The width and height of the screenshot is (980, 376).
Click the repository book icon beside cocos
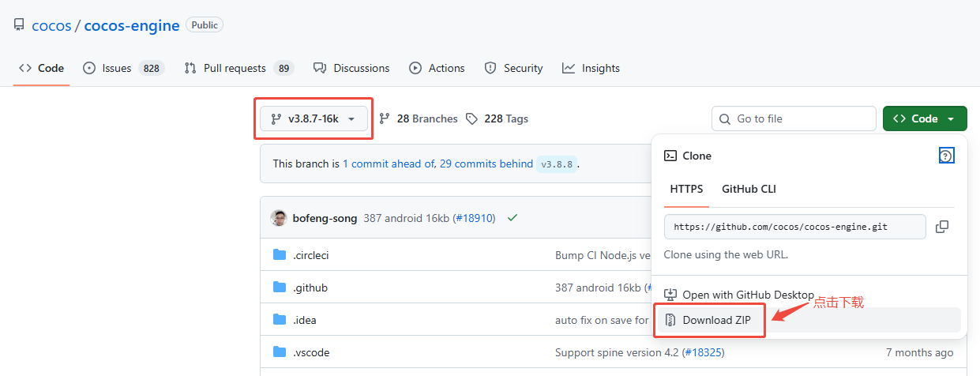point(19,25)
